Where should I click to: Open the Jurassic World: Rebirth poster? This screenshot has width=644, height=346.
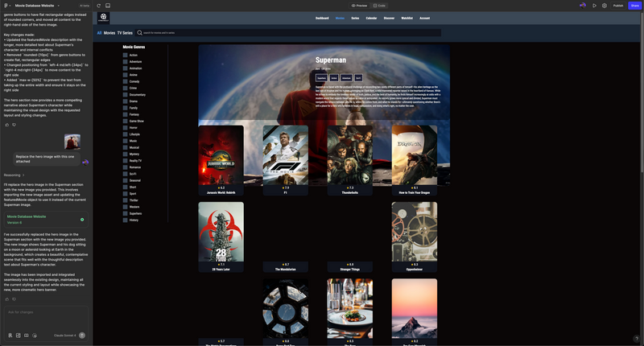(x=221, y=155)
